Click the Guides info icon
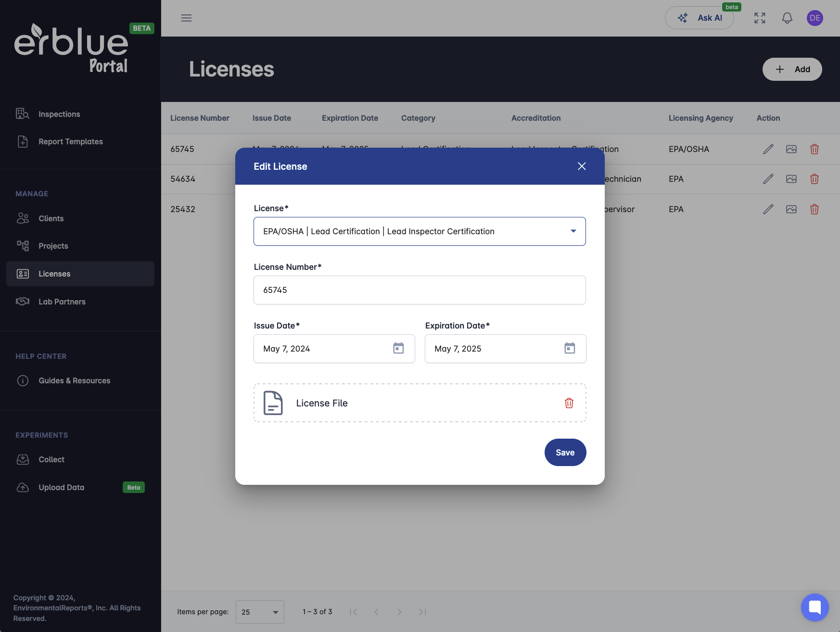Image resolution: width=840 pixels, height=632 pixels. tap(23, 380)
